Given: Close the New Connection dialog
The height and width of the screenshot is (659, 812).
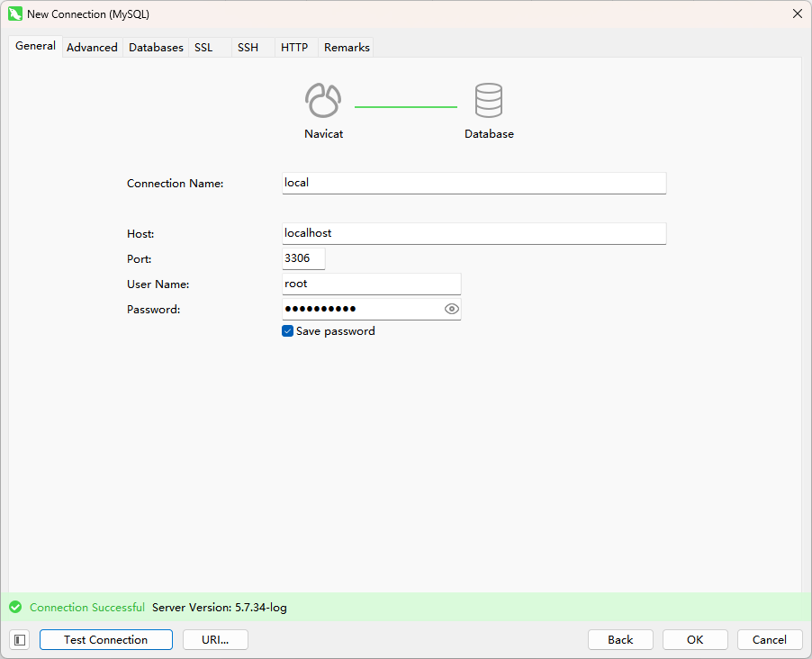Looking at the screenshot, I should coord(798,14).
